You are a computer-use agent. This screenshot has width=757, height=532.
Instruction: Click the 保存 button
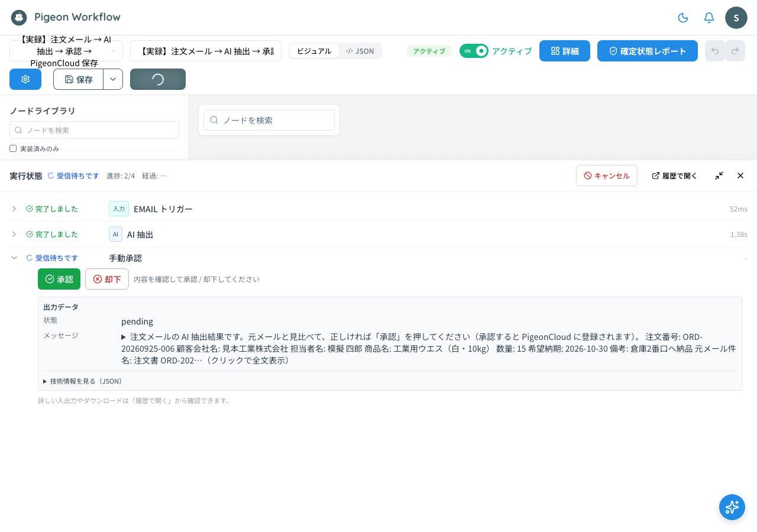click(x=79, y=79)
